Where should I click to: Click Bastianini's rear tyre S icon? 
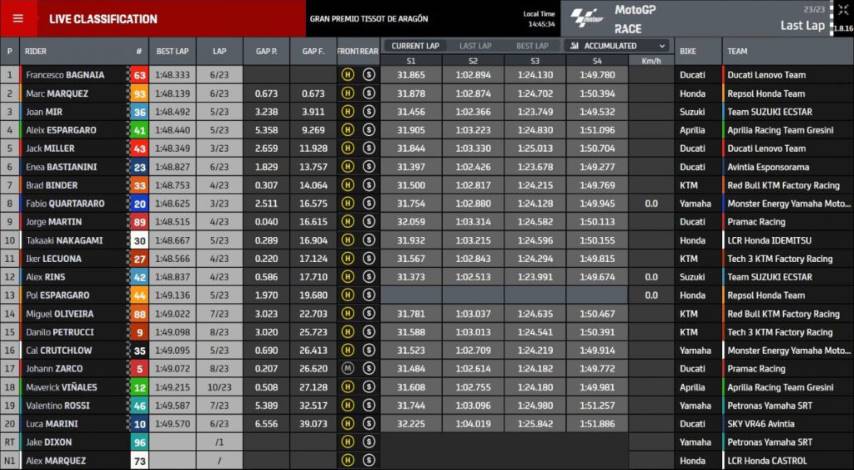[x=369, y=167]
